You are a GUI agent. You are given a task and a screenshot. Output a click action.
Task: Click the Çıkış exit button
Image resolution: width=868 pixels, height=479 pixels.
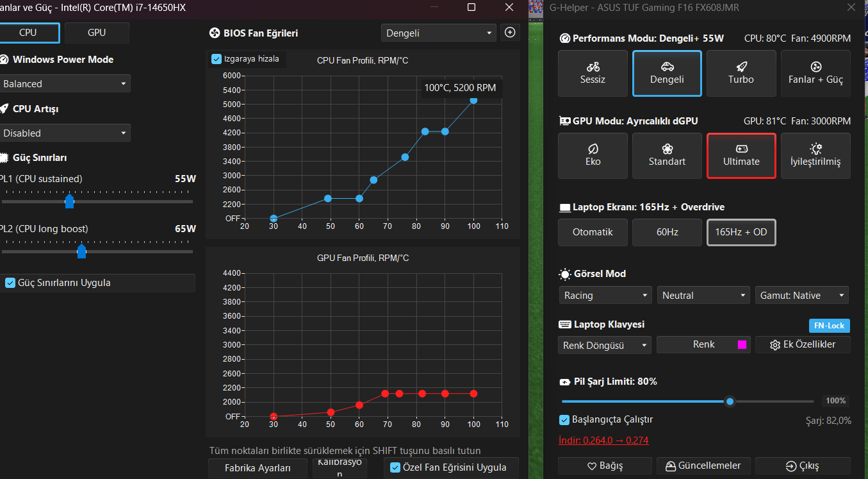pos(803,466)
